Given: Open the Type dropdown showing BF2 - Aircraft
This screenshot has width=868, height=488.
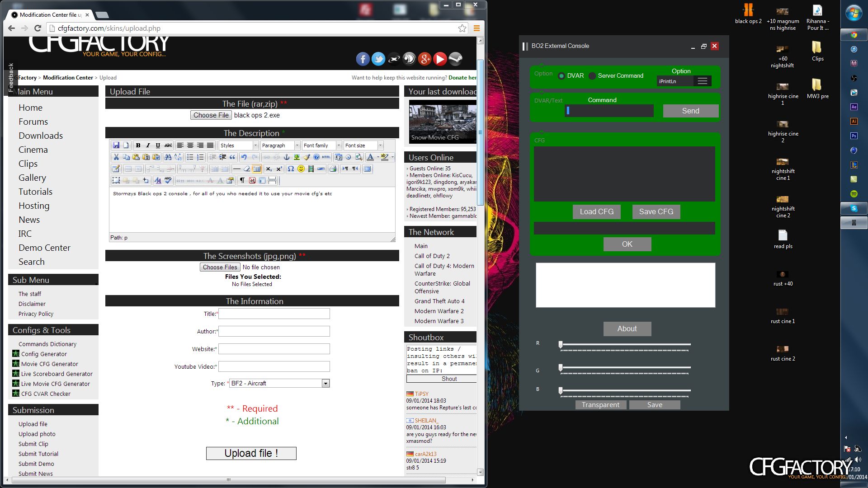Looking at the screenshot, I should point(279,384).
